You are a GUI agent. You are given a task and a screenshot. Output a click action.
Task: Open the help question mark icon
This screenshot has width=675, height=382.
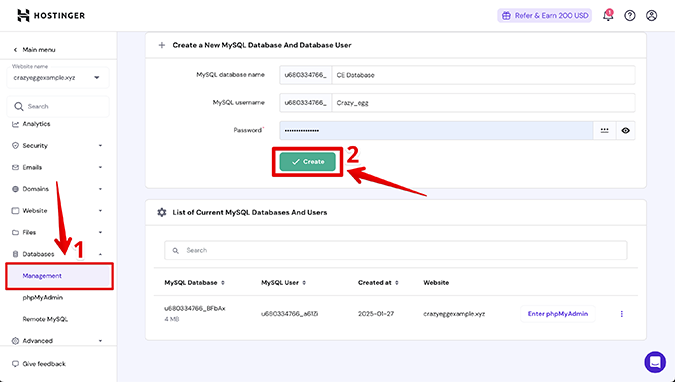(630, 16)
